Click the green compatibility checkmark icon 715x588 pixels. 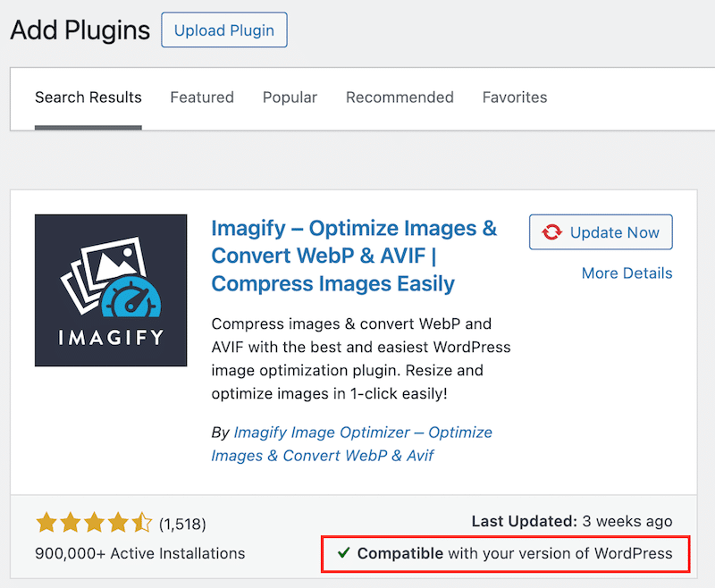click(x=343, y=553)
